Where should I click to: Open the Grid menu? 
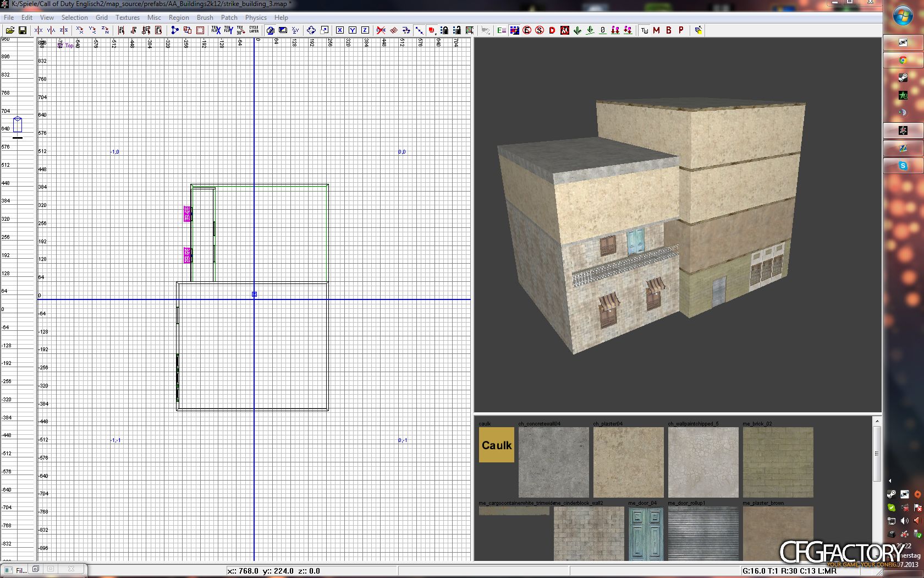click(102, 18)
